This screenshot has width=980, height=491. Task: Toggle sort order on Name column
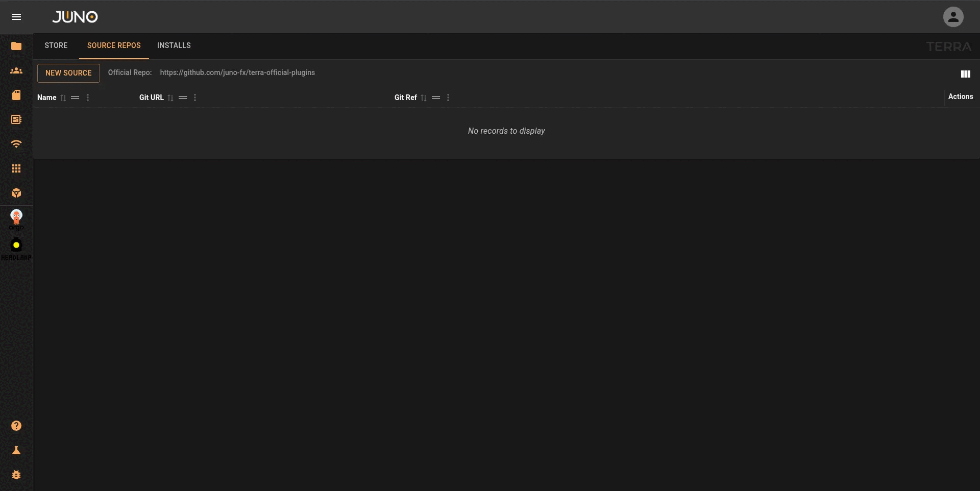click(x=63, y=98)
